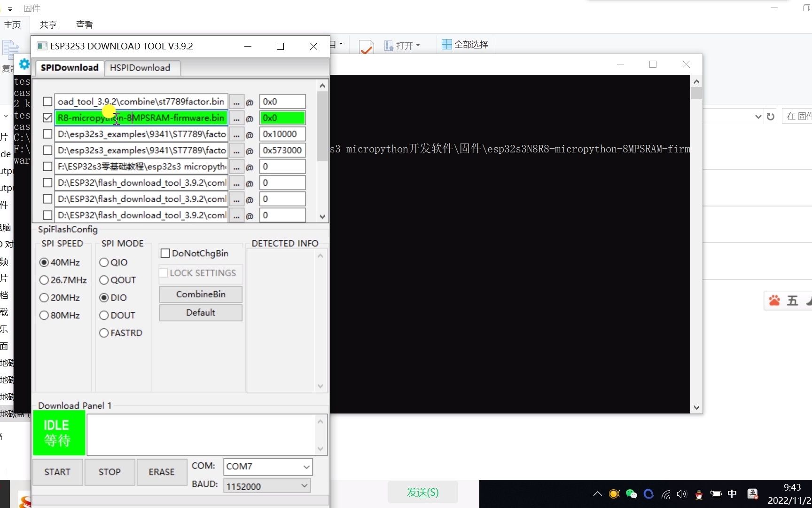Open the BAUD rate dropdown
812x508 pixels.
(x=267, y=486)
